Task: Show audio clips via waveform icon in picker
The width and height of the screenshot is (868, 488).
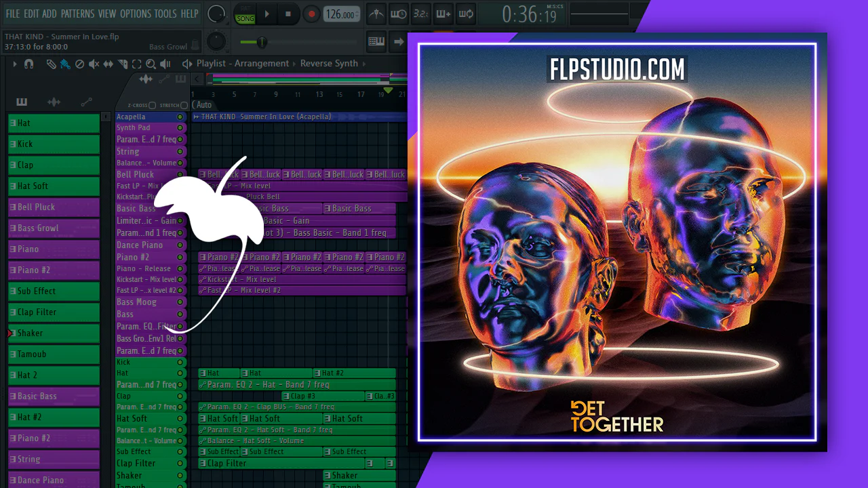Action: coord(54,102)
